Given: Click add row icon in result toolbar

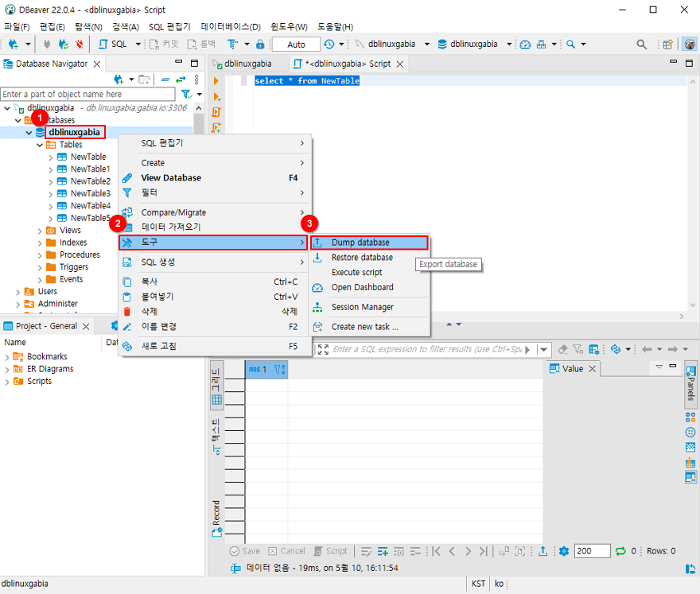Looking at the screenshot, I should click(383, 552).
